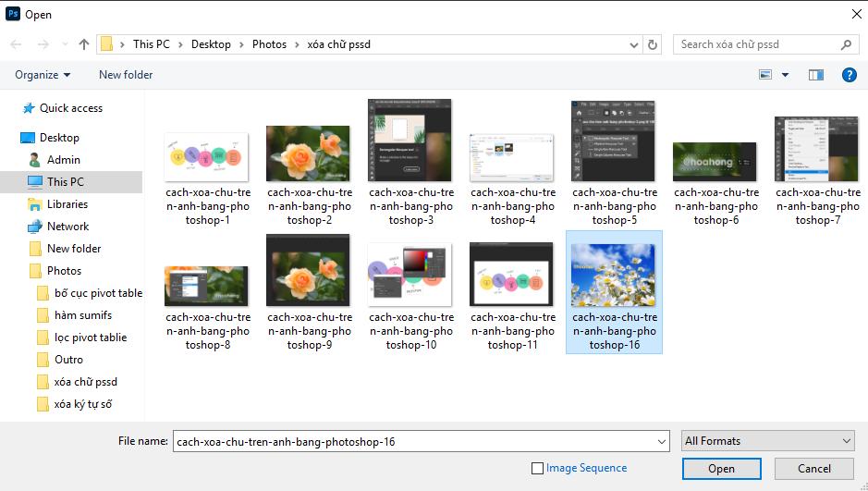The height and width of the screenshot is (491, 868).
Task: Show the preview pane icon
Action: point(815,75)
